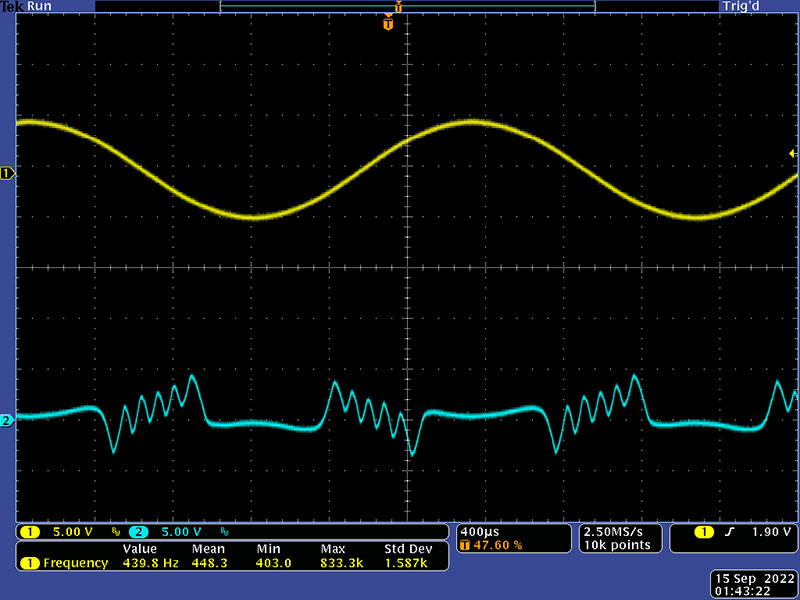This screenshot has width=800, height=600.
Task: Click the Tek Run acquisition status
Action: click(x=26, y=6)
